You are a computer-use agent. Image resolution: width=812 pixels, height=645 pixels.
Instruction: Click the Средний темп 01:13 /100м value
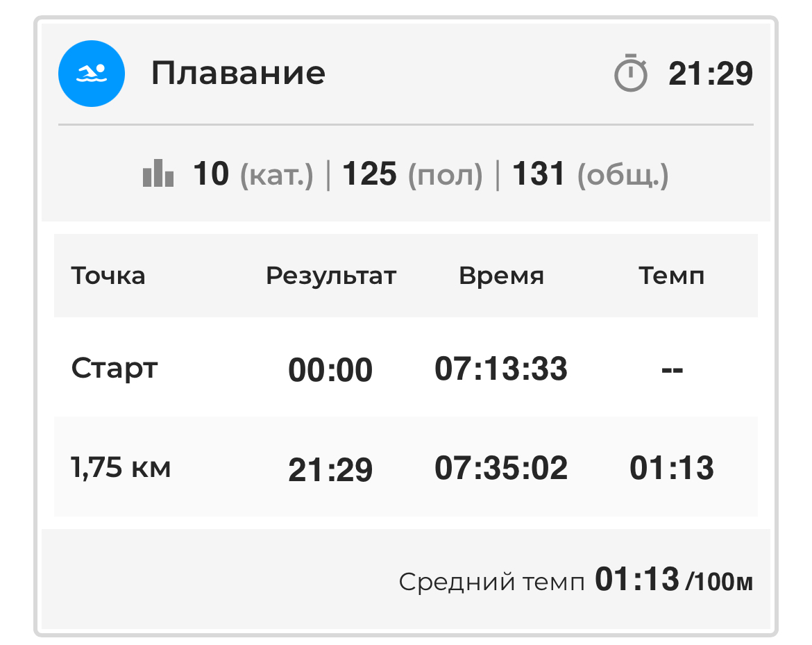(x=674, y=580)
